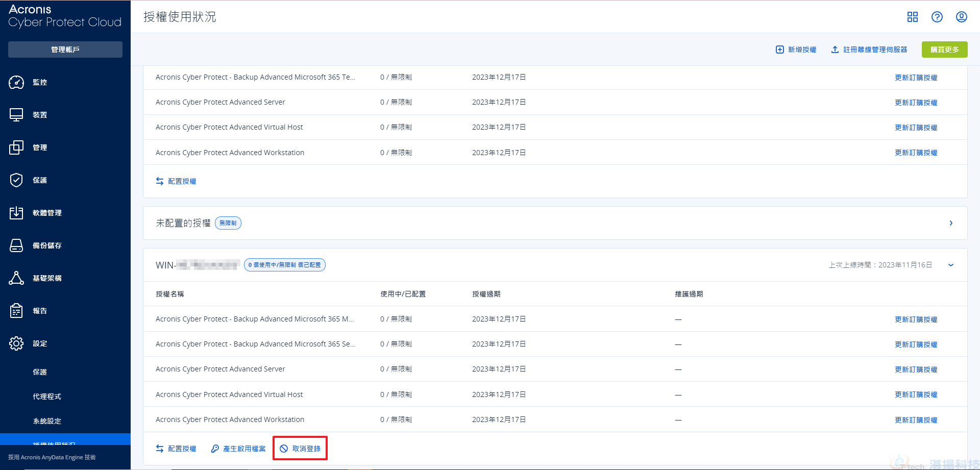Select 保護 submenu under 設定
Screen dimensions: 980x470
click(x=40, y=372)
